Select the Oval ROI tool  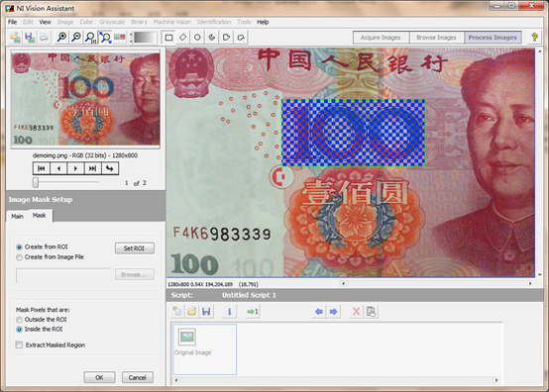coord(197,37)
